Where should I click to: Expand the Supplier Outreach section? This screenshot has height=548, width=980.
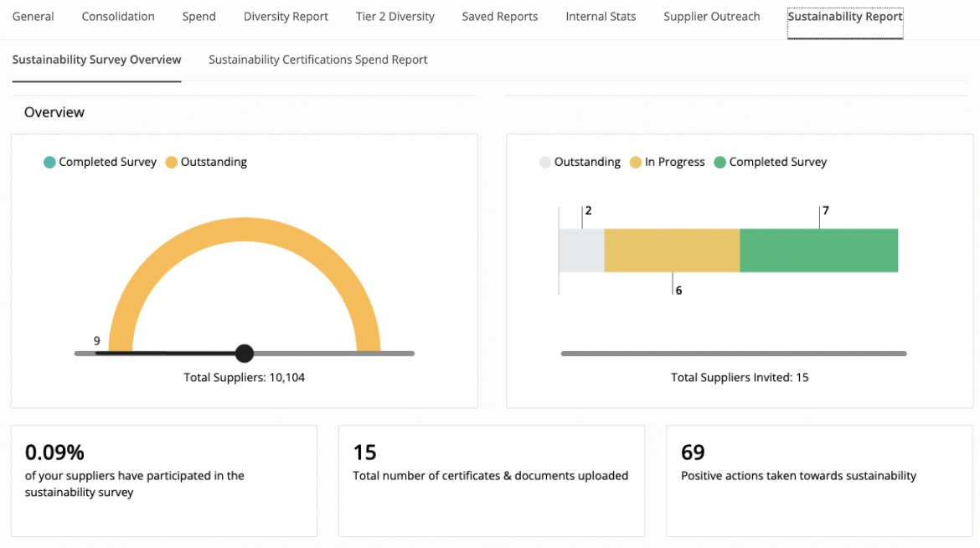click(711, 16)
